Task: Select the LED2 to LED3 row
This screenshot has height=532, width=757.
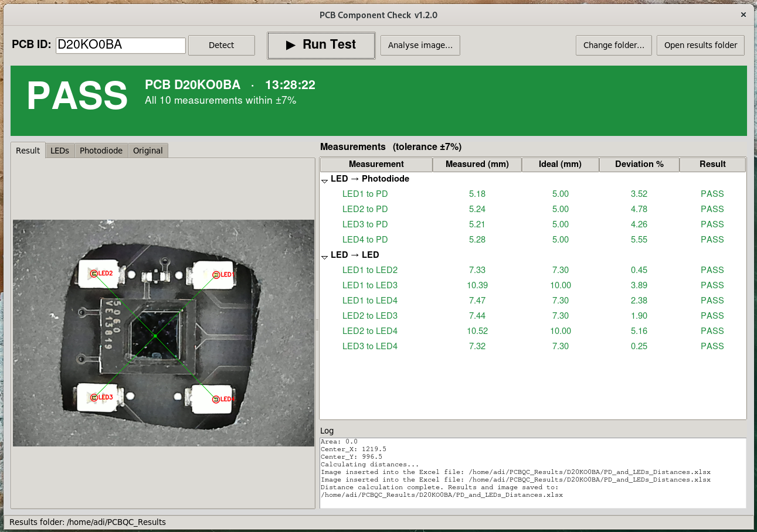Action: point(533,316)
